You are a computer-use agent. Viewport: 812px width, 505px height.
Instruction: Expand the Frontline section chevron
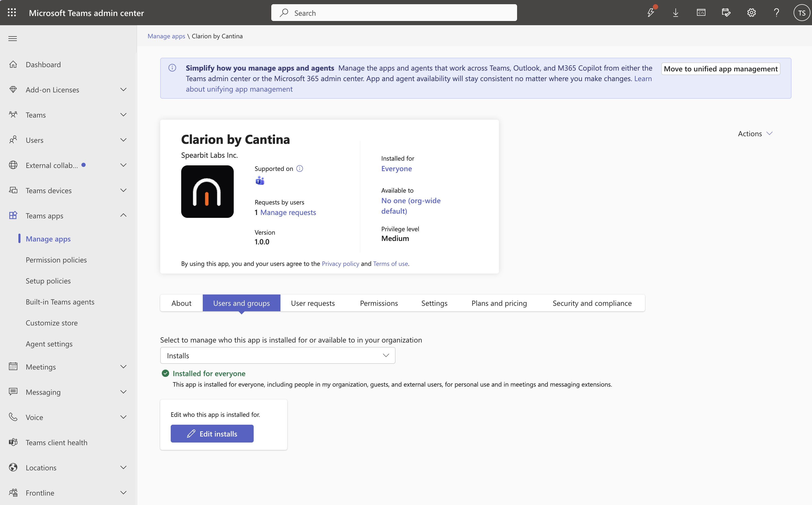(x=123, y=493)
